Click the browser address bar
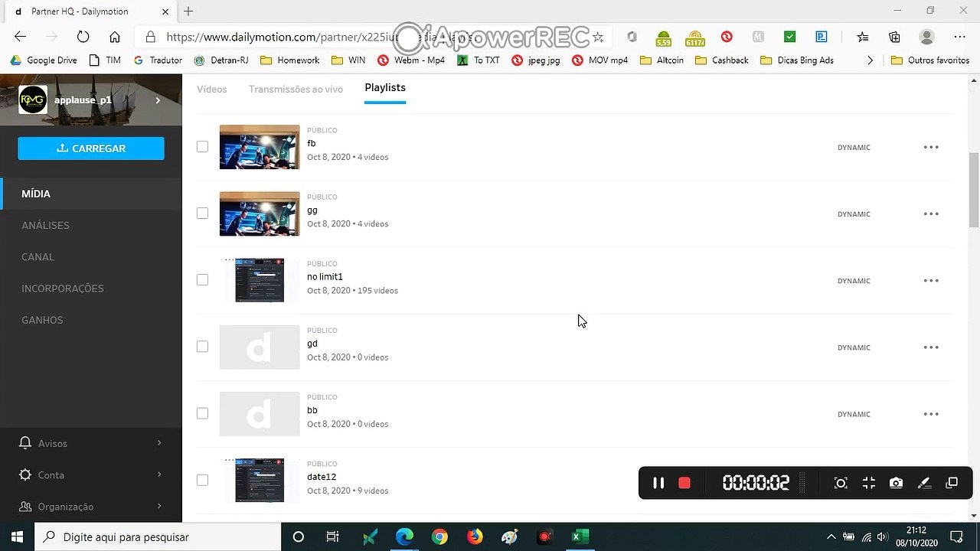Screen dimensions: 980x551 click(375, 37)
